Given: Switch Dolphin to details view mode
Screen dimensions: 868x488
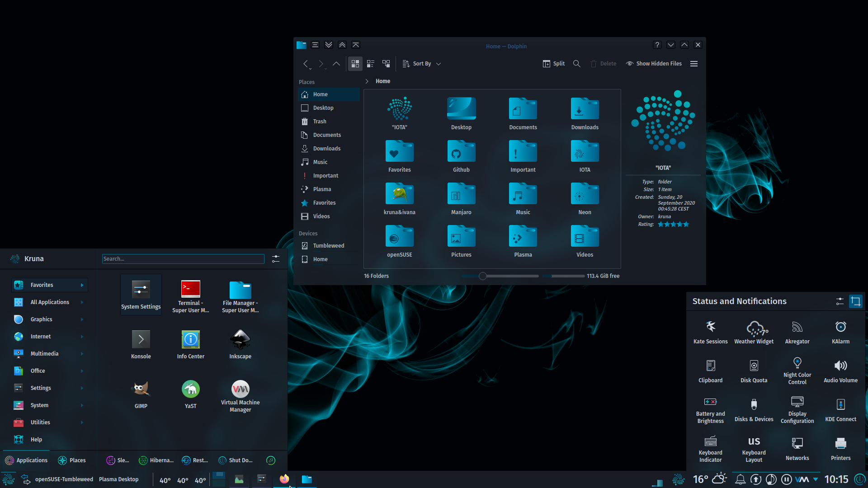Looking at the screenshot, I should pos(386,64).
